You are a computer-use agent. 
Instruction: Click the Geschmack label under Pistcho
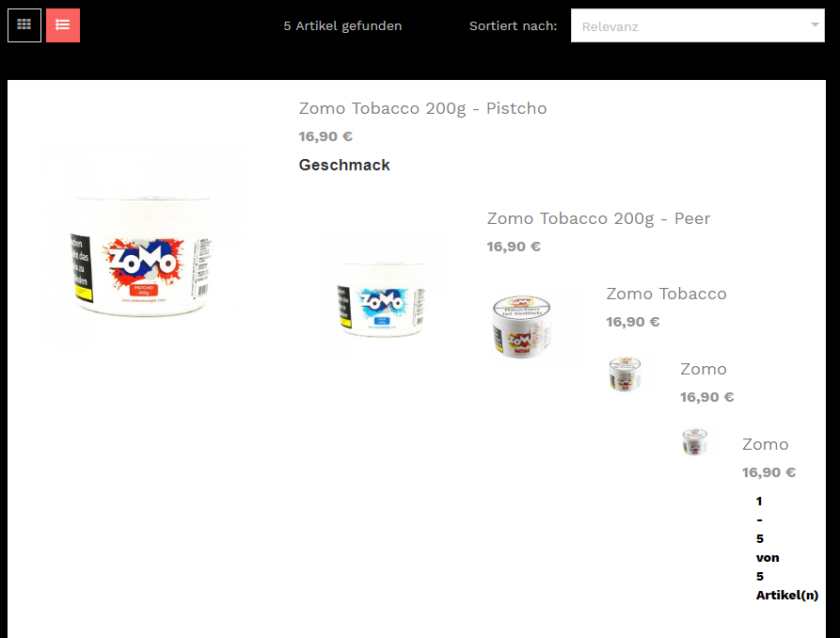344,165
